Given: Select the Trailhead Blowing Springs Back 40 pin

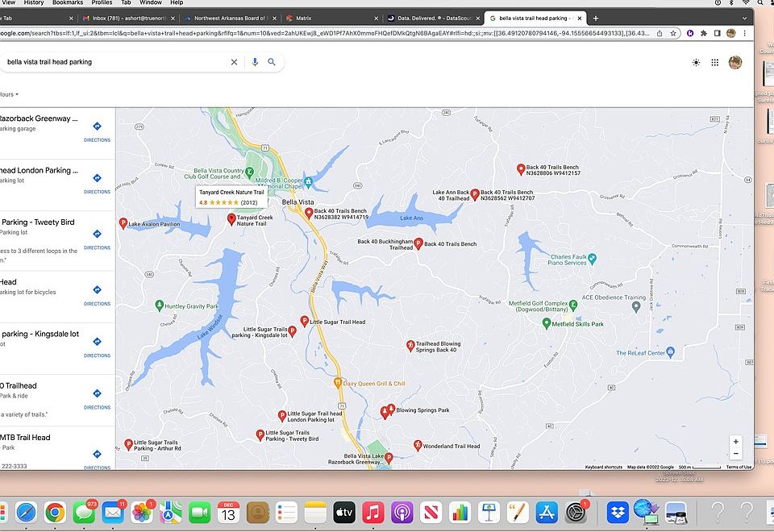Looking at the screenshot, I should (410, 346).
